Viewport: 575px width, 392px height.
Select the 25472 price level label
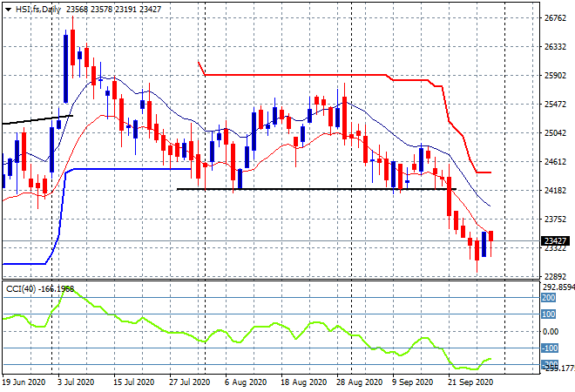pos(555,105)
